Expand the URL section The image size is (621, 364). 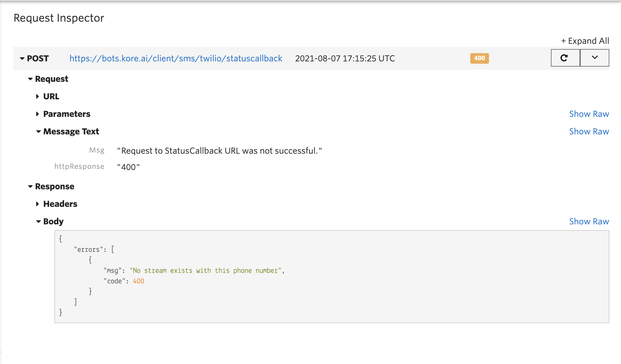[x=37, y=96]
